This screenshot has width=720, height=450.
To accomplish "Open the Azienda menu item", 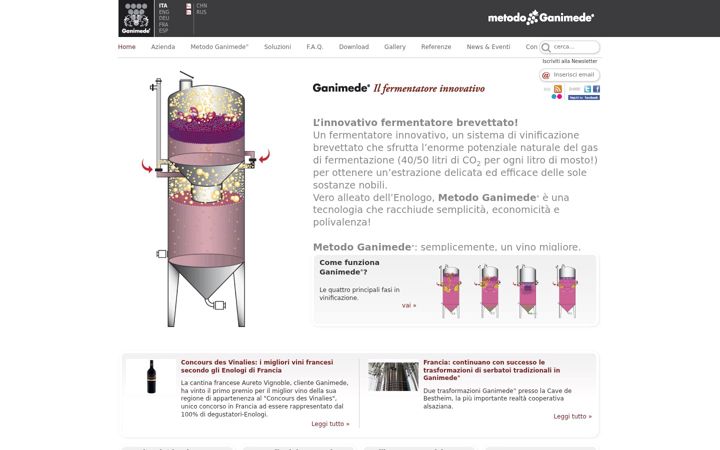I will 163,47.
